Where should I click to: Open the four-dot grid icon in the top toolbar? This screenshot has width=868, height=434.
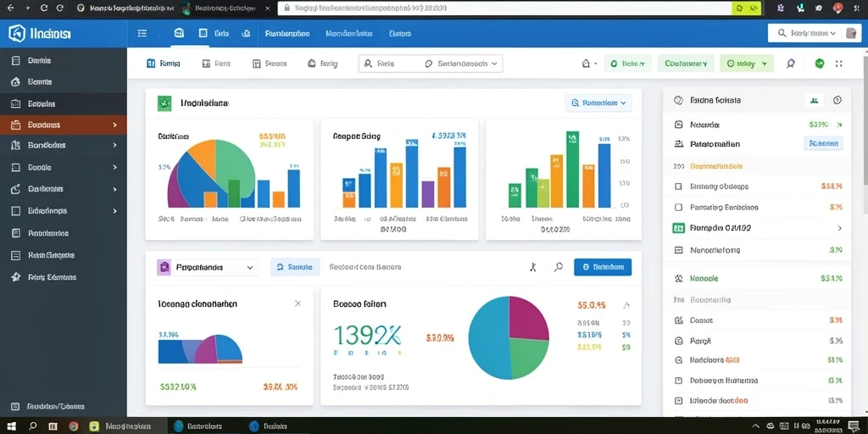(x=838, y=64)
